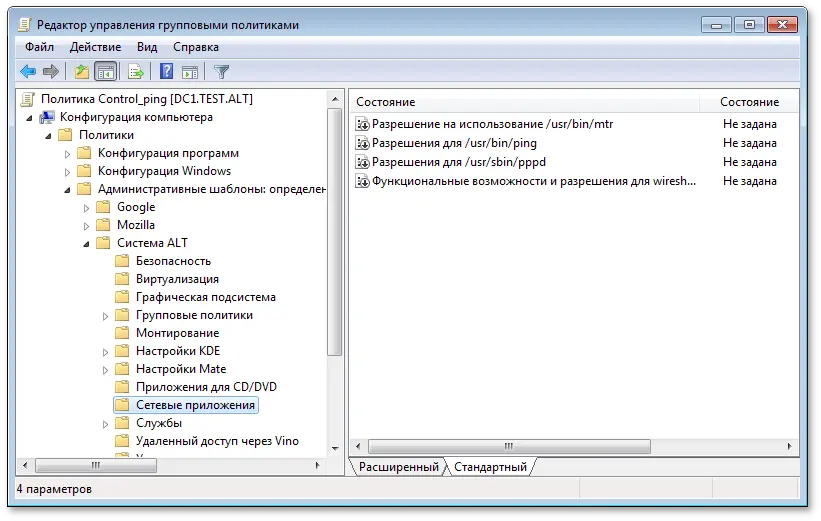Screen dimensions: 821x521
Task: Collapse the Система ALT tree node
Action: coord(86,243)
